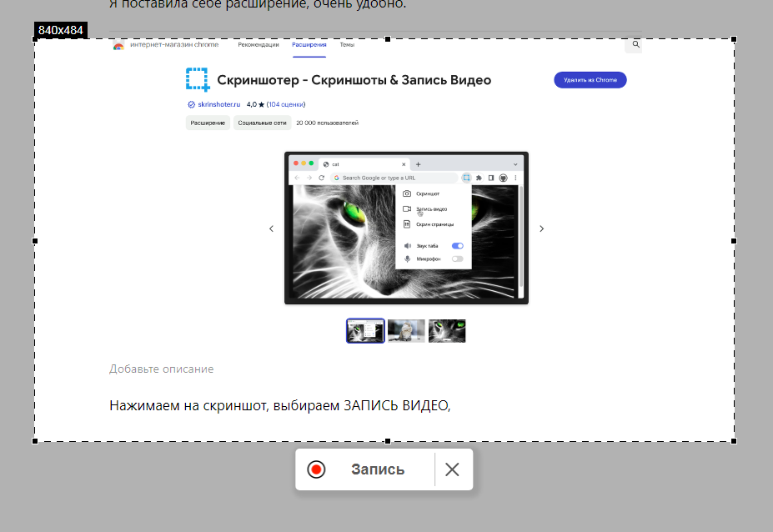773x532 pixels.
Task: Click the Добавьте описание caption field
Action: coord(161,369)
